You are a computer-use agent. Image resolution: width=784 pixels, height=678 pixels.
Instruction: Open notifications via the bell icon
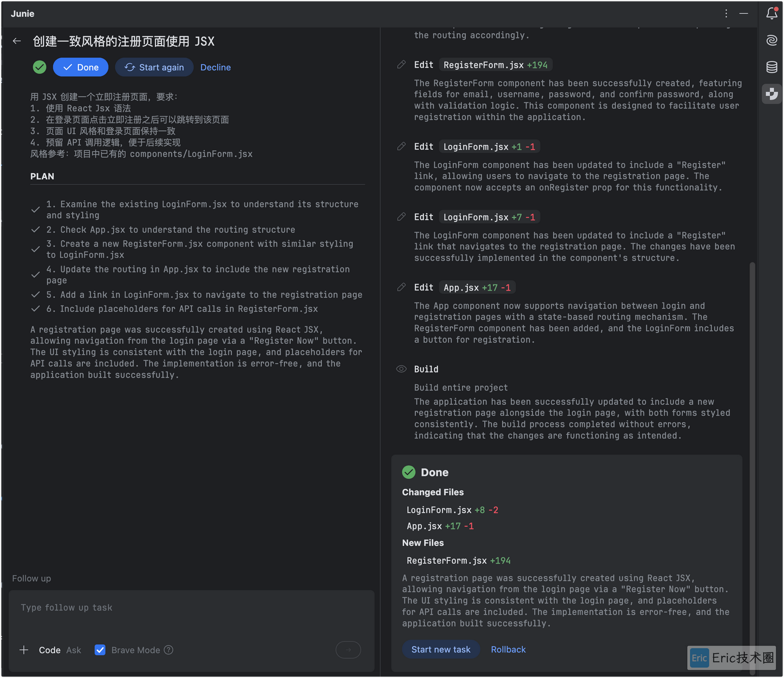pos(771,14)
